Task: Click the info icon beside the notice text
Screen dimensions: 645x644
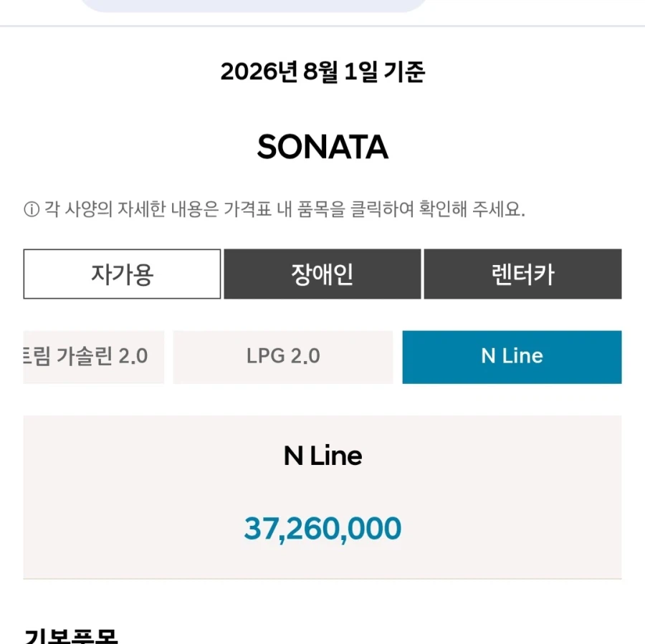Action: (32, 209)
